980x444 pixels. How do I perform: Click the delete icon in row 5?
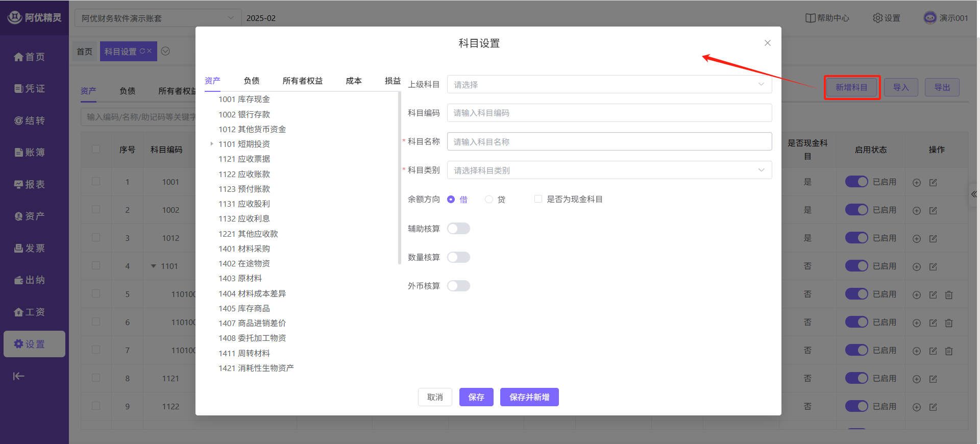pos(949,294)
